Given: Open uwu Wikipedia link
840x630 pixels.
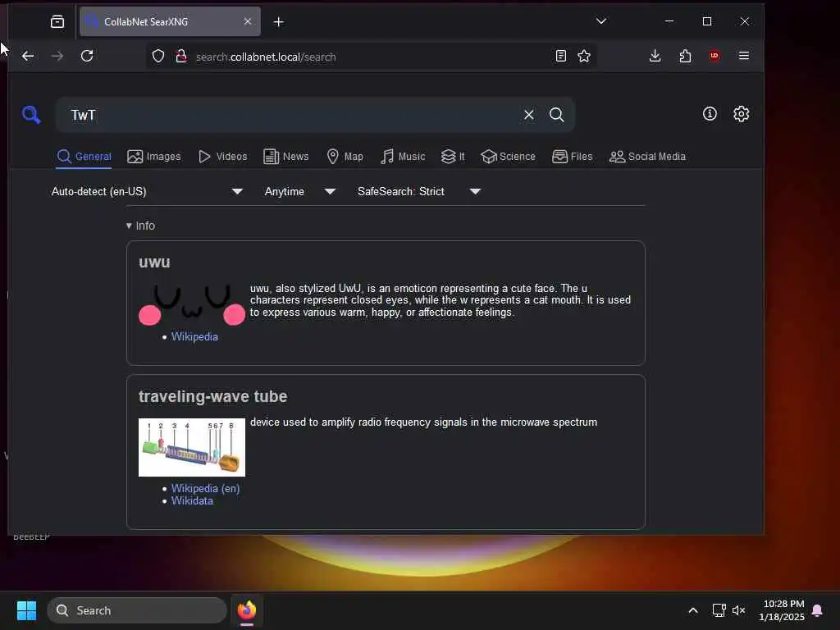Looking at the screenshot, I should (194, 336).
